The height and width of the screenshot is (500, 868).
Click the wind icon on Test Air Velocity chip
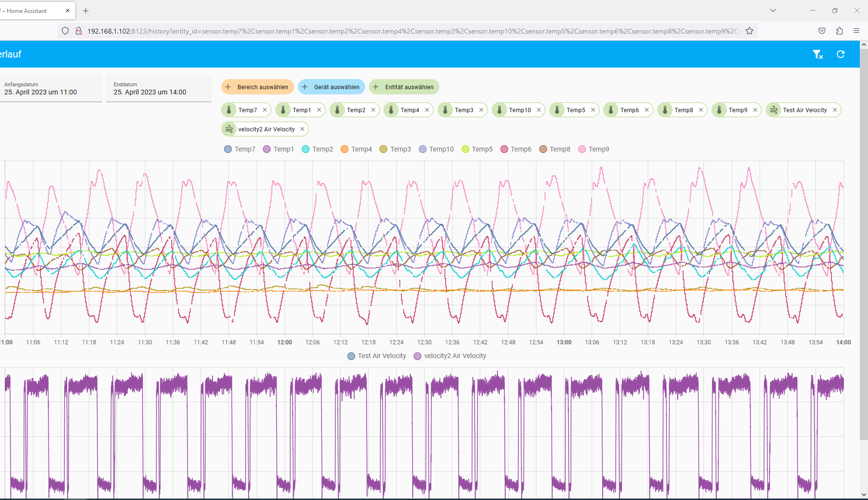point(773,110)
